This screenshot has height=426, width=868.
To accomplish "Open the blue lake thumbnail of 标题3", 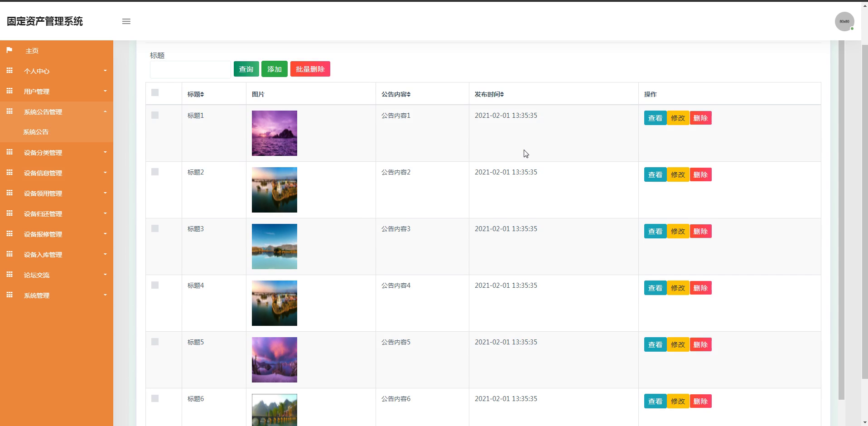I will (x=275, y=247).
